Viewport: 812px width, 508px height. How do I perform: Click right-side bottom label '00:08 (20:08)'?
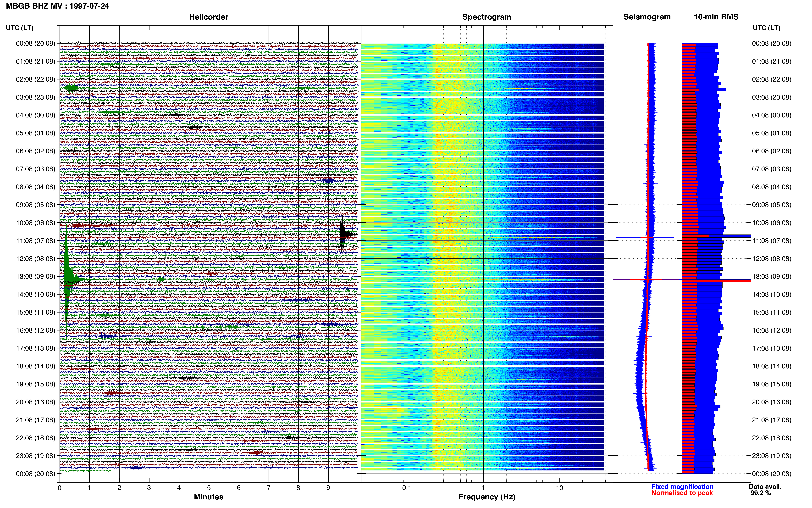tap(771, 474)
